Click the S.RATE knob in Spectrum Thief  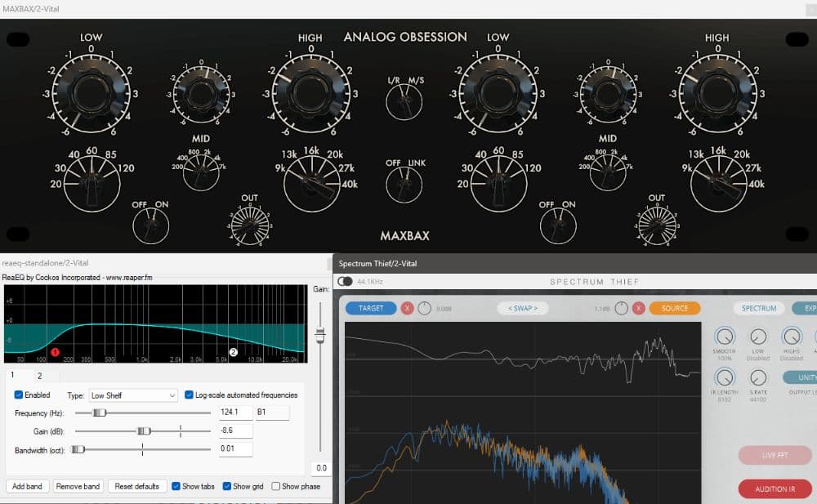coord(758,377)
